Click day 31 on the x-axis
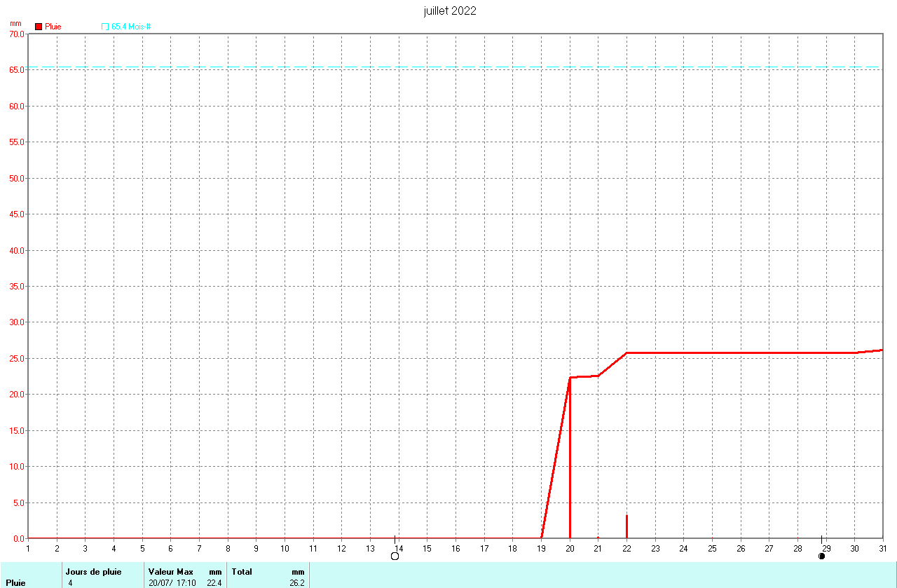The width and height of the screenshot is (897, 588). (882, 548)
